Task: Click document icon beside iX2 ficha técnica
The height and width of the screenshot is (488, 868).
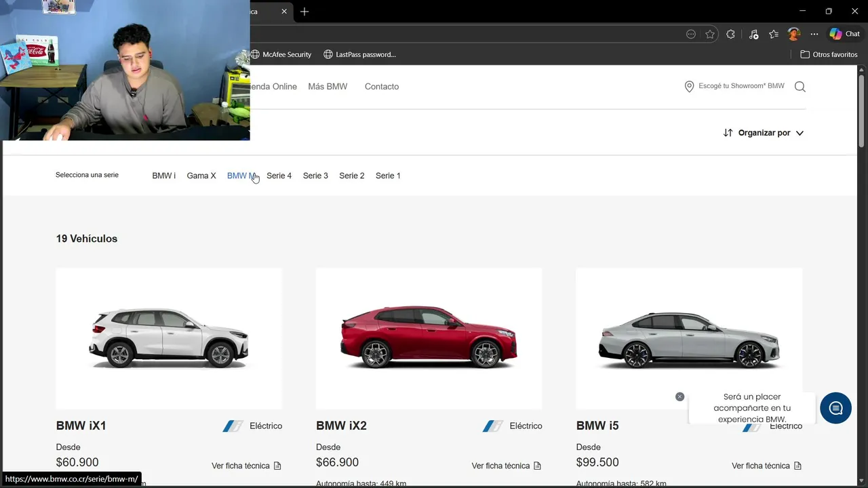Action: pos(537,466)
